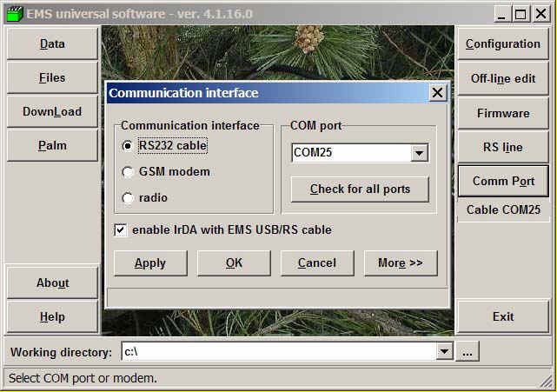This screenshot has width=557, height=392.
Task: Confirm with the OK button
Action: click(x=234, y=263)
